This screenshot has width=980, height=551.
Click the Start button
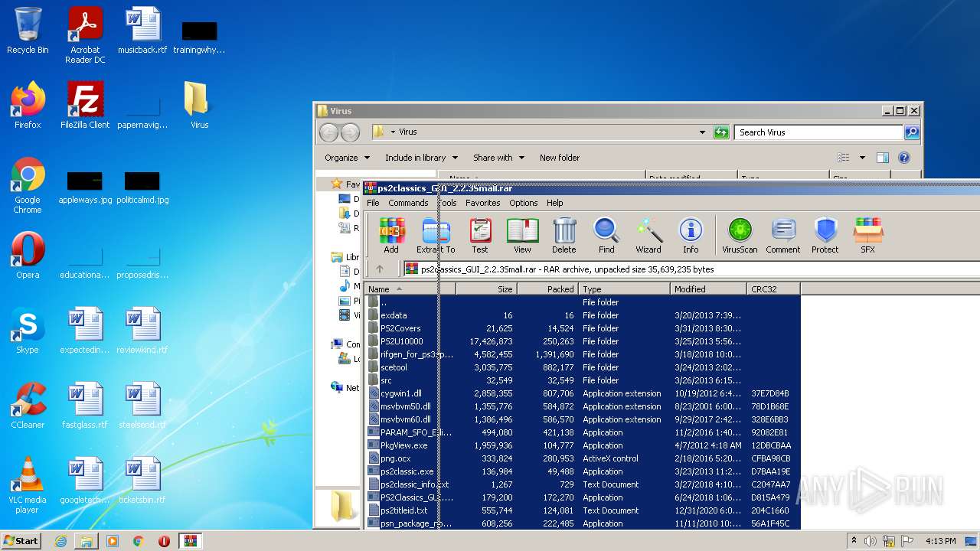point(21,541)
